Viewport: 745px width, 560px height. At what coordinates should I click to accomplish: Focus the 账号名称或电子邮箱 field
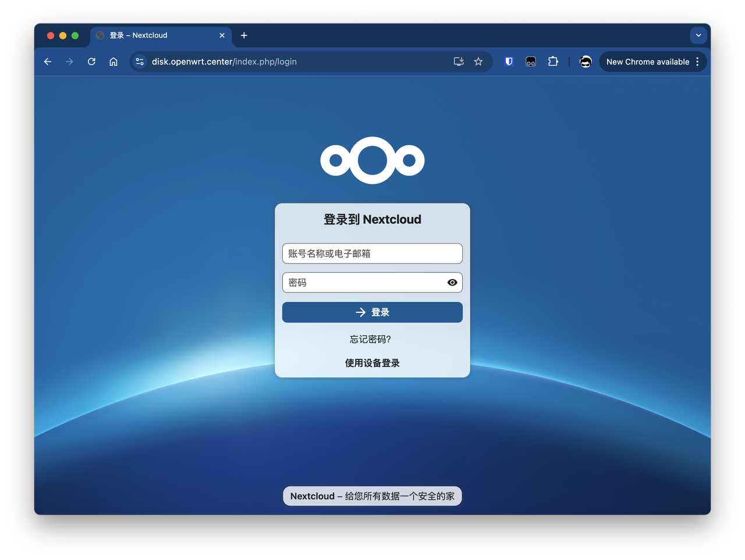point(372,254)
